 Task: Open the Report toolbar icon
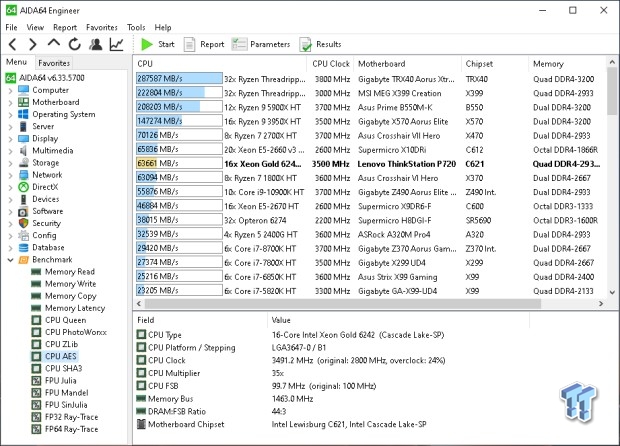coord(189,44)
